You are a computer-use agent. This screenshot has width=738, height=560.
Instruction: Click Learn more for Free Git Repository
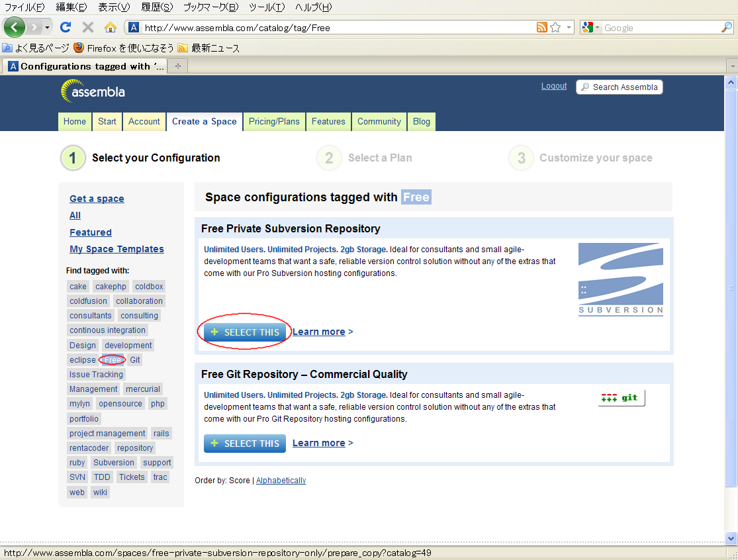[319, 443]
